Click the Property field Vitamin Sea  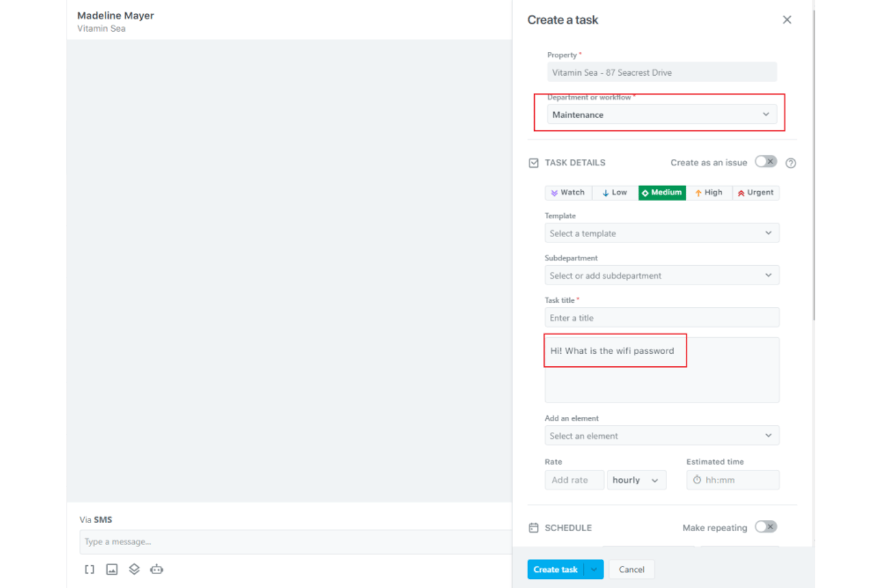pyautogui.click(x=662, y=72)
